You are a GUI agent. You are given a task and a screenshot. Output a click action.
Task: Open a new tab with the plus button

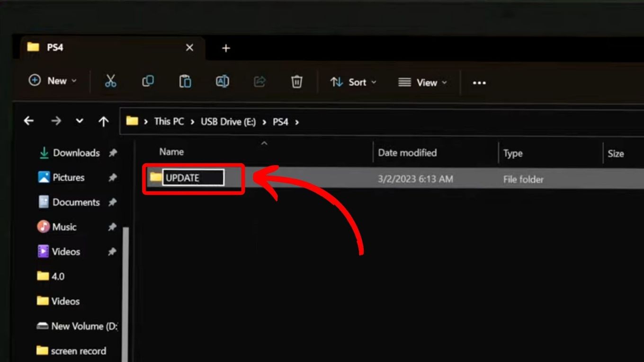point(225,47)
